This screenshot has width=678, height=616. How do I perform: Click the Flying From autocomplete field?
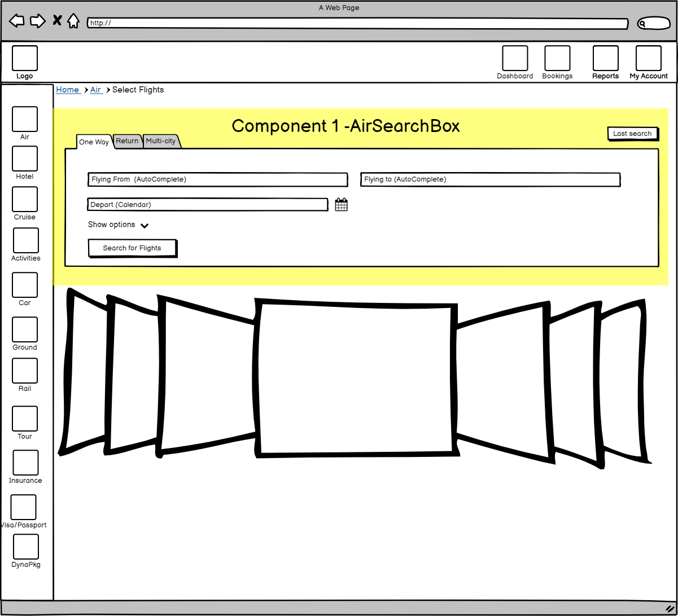(217, 179)
